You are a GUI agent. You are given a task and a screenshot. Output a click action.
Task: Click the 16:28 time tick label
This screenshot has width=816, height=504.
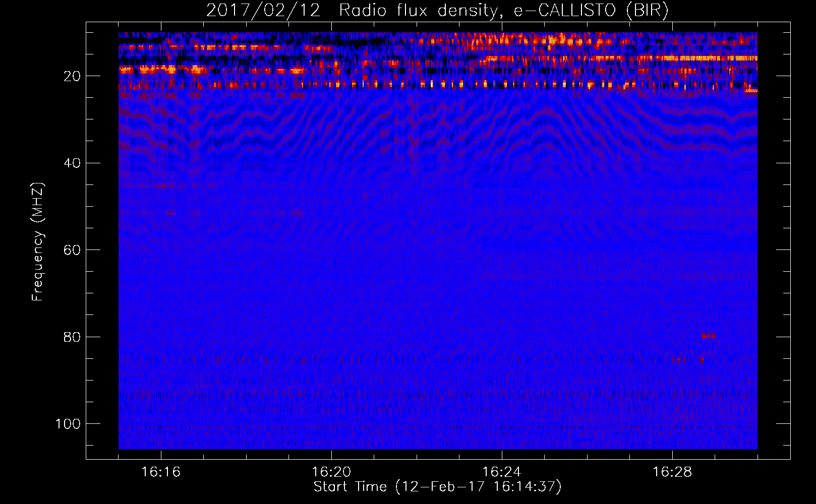click(x=672, y=472)
